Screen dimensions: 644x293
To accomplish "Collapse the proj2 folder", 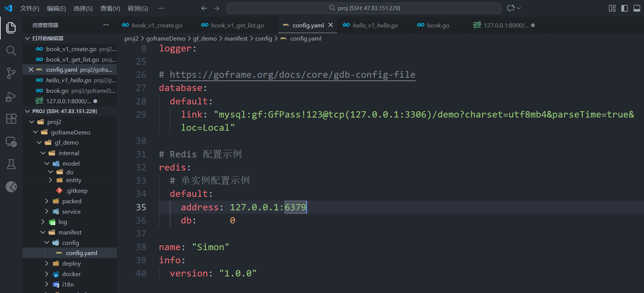I will pyautogui.click(x=32, y=122).
